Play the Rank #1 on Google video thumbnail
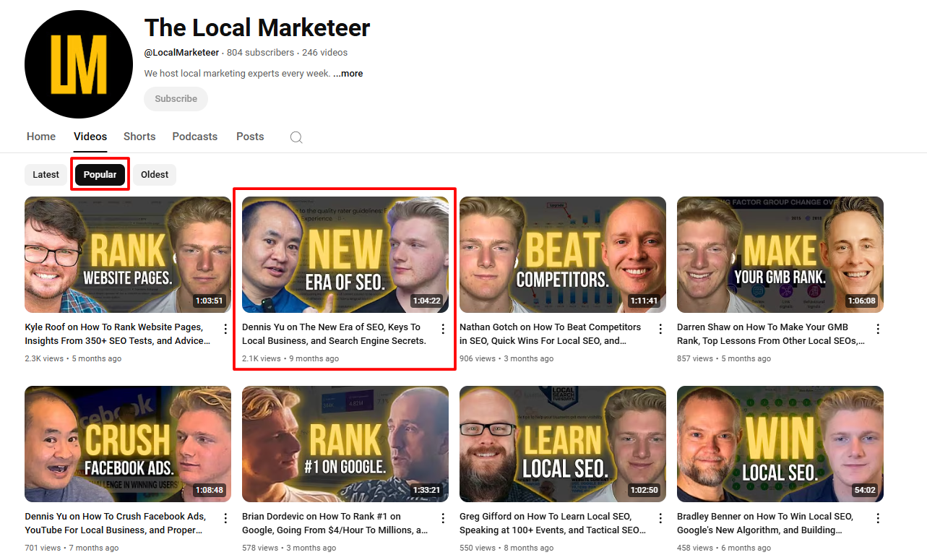The width and height of the screenshot is (927, 560). point(345,444)
